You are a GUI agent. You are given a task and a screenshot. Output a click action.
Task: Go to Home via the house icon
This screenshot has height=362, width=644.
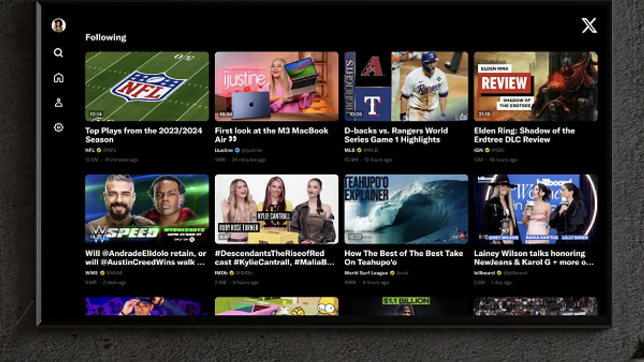tap(58, 78)
